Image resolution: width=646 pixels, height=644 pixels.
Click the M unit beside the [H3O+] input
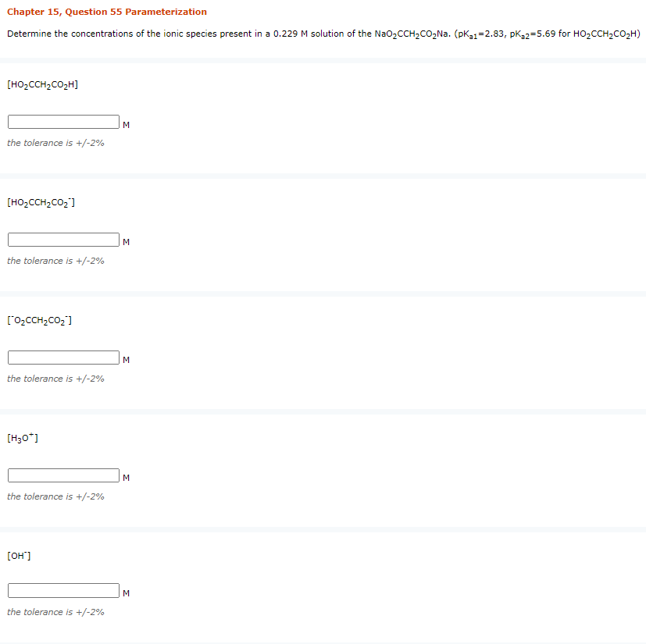pos(126,477)
